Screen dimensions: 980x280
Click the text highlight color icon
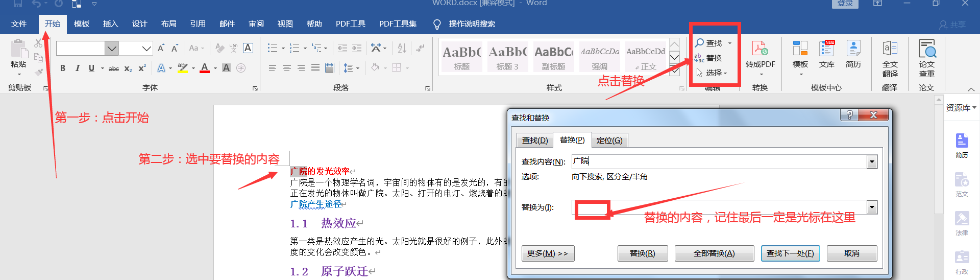182,68
